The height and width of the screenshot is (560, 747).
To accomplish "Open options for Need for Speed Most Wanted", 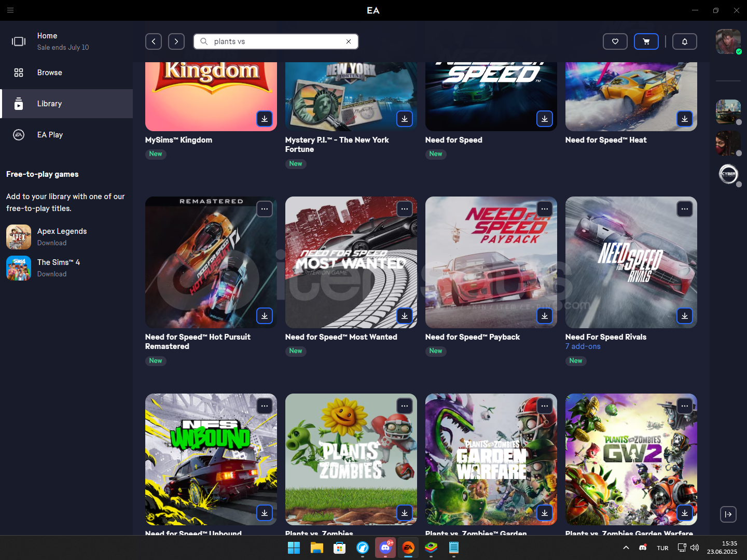I will click(x=405, y=209).
